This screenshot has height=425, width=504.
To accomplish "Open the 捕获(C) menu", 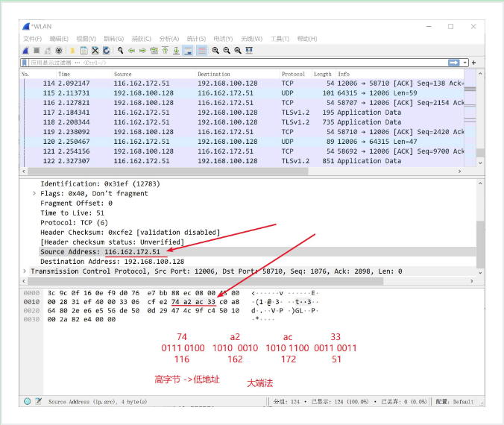I will [x=142, y=39].
